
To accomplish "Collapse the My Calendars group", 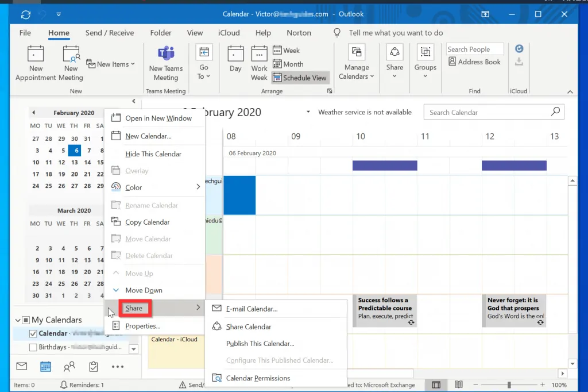I will click(18, 320).
